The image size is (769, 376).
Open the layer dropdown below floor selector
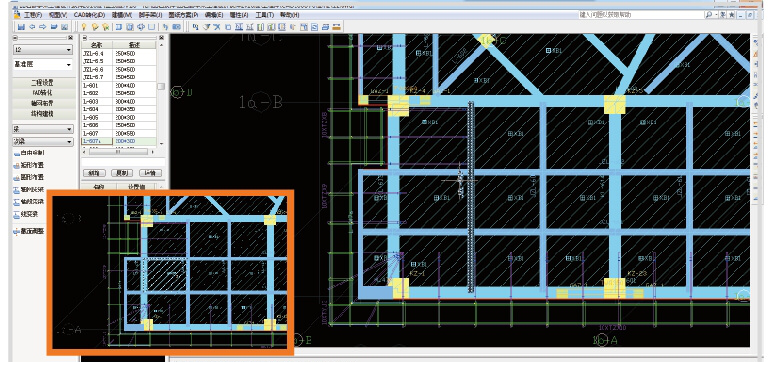(43, 64)
